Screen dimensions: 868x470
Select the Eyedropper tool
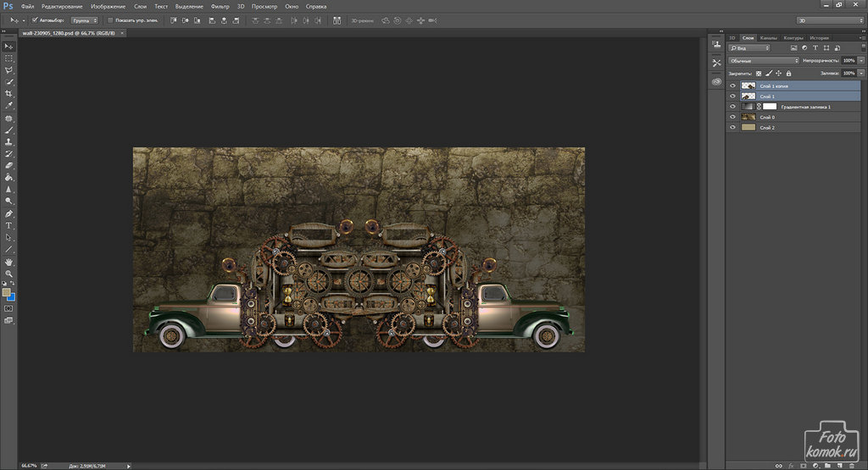tap(9, 105)
